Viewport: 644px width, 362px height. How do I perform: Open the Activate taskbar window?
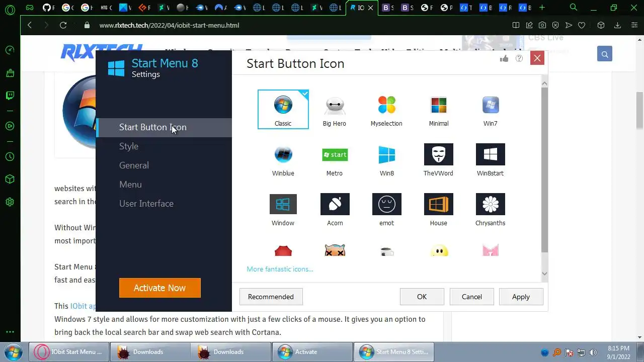click(x=311, y=352)
